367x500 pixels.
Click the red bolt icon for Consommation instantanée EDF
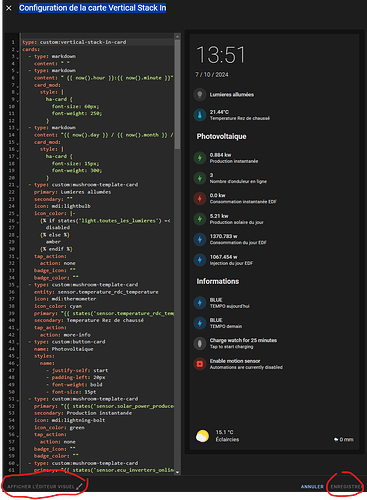coord(200,199)
